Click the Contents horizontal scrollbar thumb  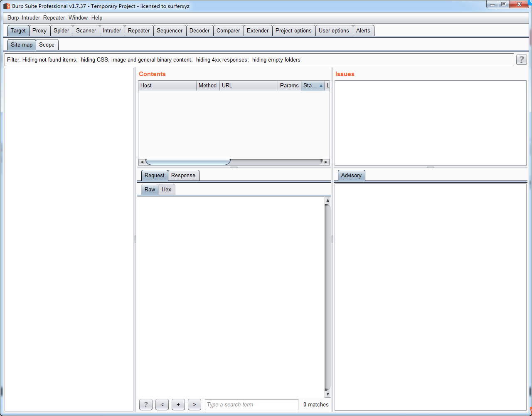pyautogui.click(x=188, y=162)
